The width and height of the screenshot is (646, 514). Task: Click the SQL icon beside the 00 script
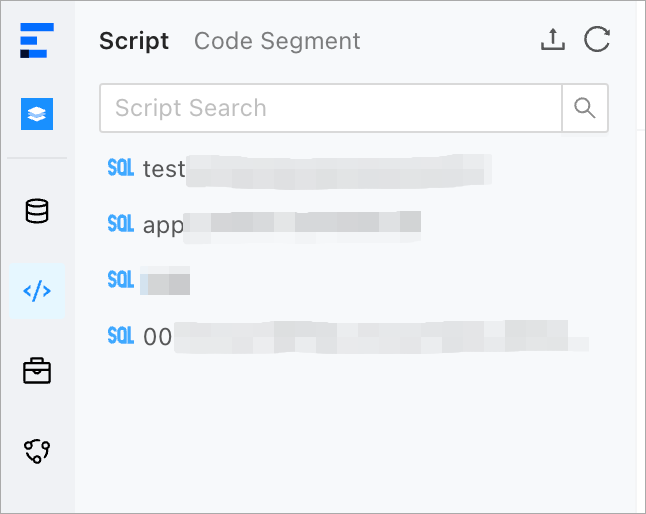(x=121, y=337)
